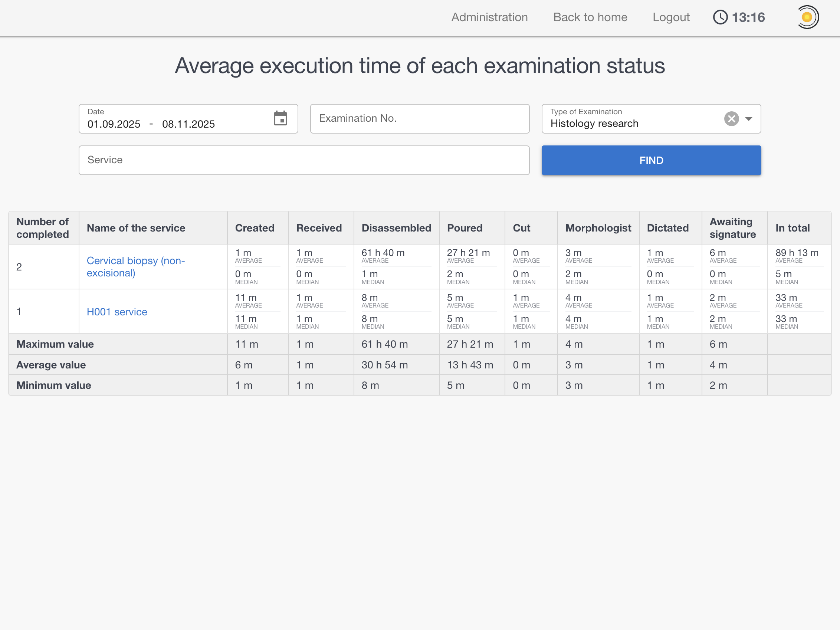The width and height of the screenshot is (840, 630).
Task: Expand Type of Examination dropdown arrow
Action: (748, 119)
